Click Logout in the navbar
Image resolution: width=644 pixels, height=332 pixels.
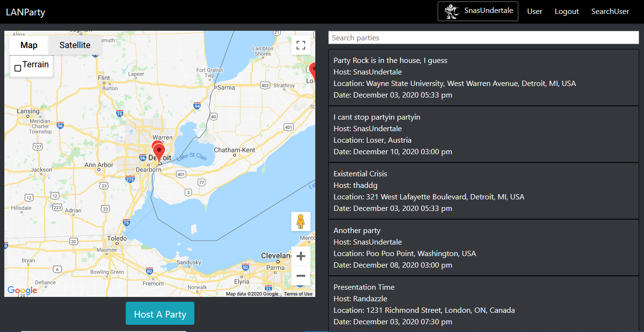[x=567, y=12]
